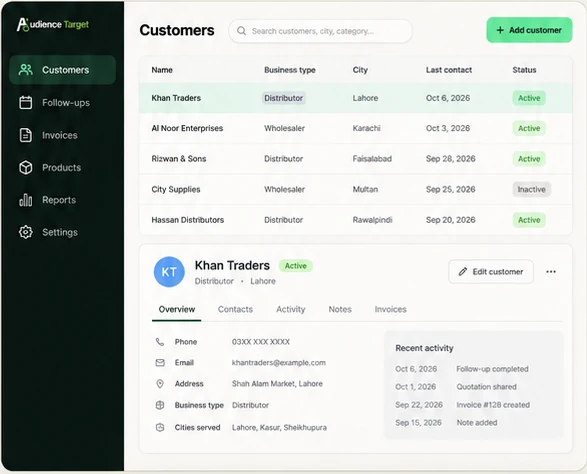Click the Oct 3, 2026 last contact cell

pos(448,128)
